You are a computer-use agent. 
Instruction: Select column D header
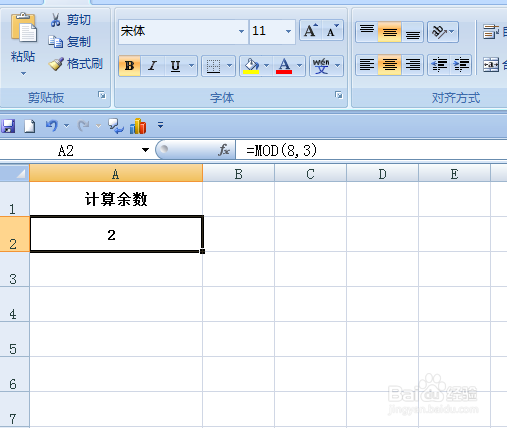click(x=382, y=173)
